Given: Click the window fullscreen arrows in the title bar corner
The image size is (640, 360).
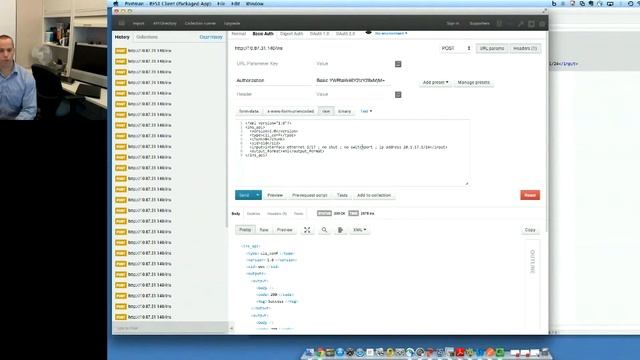Looking at the screenshot, I should click(544, 11).
